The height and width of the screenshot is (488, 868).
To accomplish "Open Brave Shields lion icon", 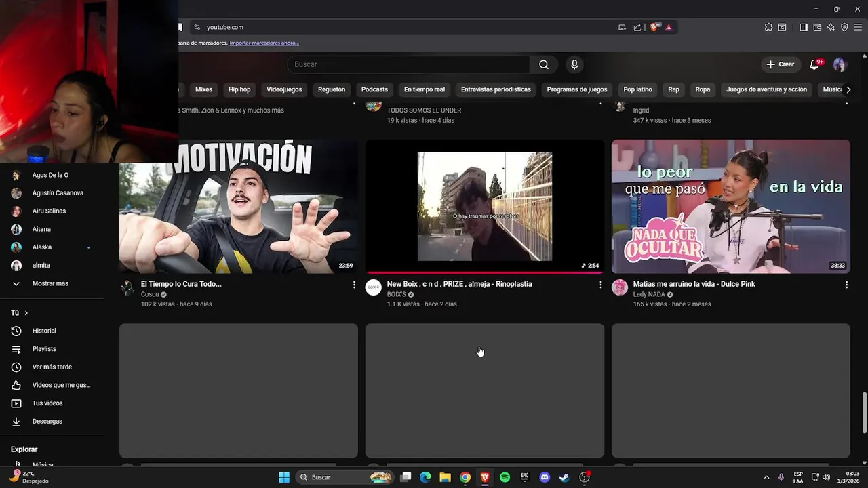I will click(654, 27).
